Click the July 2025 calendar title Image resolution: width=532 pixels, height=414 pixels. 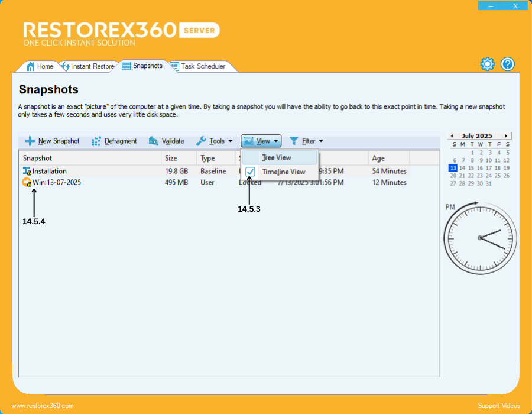[476, 136]
